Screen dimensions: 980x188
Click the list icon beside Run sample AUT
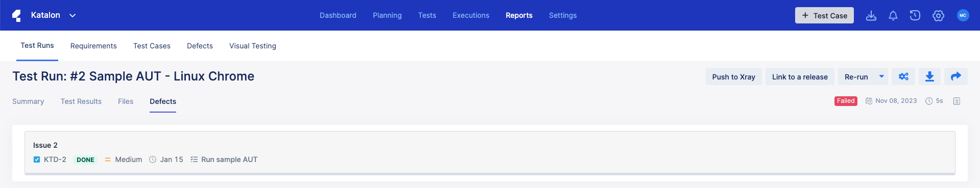click(194, 159)
